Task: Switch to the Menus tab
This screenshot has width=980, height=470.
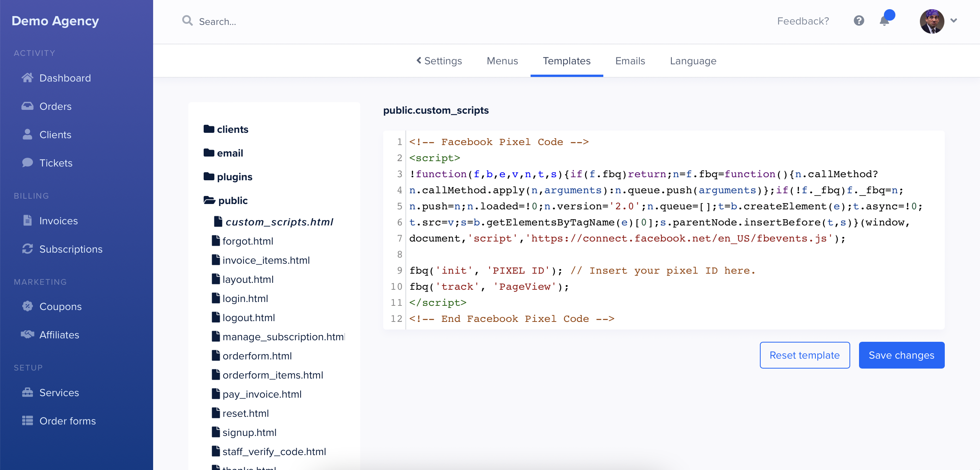Action: click(x=502, y=61)
